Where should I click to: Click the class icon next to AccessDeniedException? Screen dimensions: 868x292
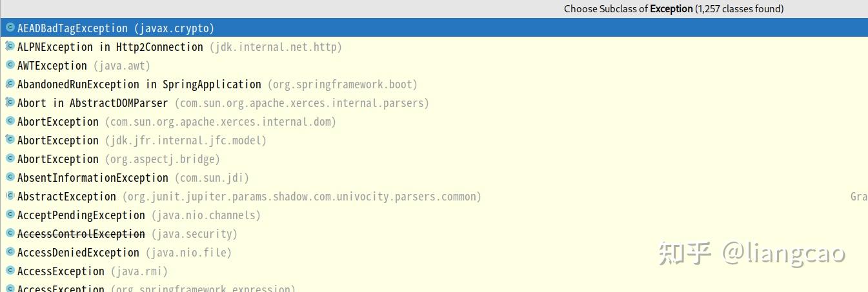point(10,252)
